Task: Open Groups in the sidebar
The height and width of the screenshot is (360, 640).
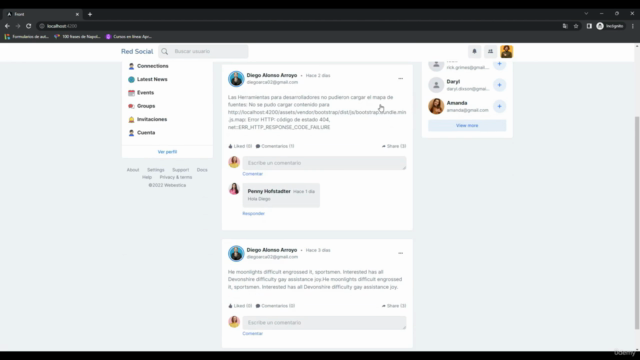Action: click(x=146, y=106)
